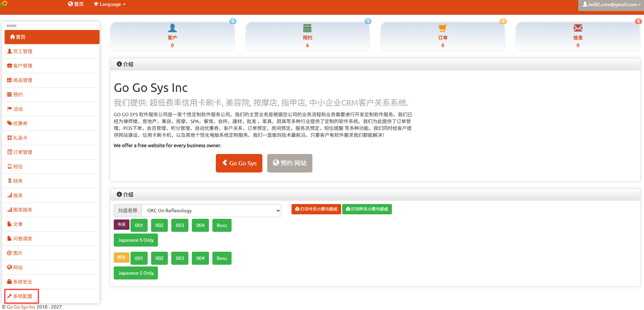
Task: Select Boss in the 明天 row
Action: [222, 258]
